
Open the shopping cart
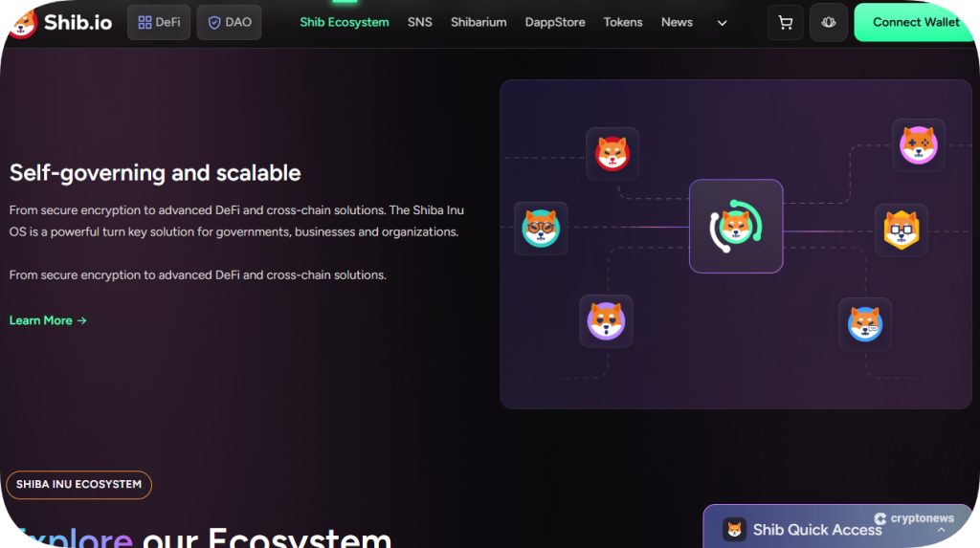[x=786, y=22]
